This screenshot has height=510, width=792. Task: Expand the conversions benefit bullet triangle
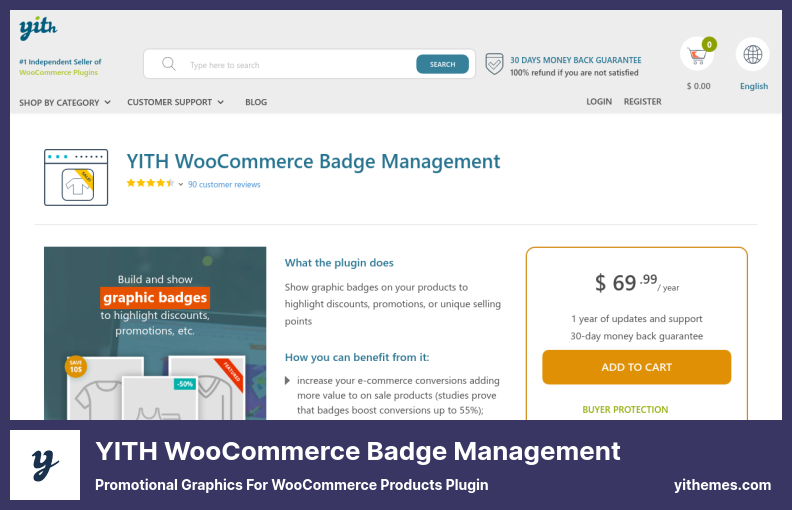(x=287, y=380)
